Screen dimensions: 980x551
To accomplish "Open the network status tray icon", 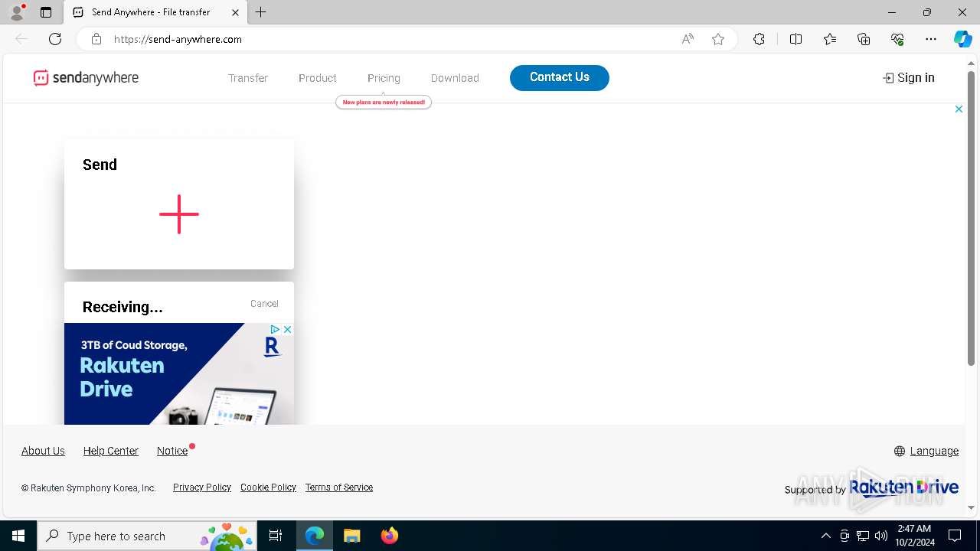I will coord(863,536).
